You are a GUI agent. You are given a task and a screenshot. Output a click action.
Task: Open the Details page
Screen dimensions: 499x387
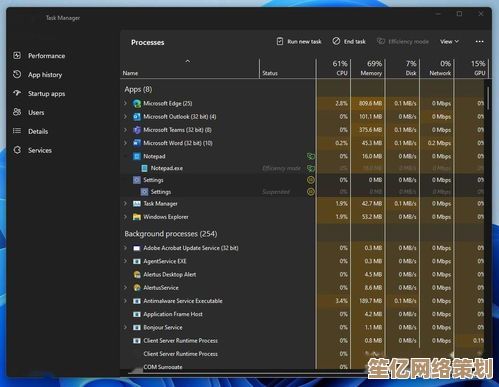(x=38, y=131)
